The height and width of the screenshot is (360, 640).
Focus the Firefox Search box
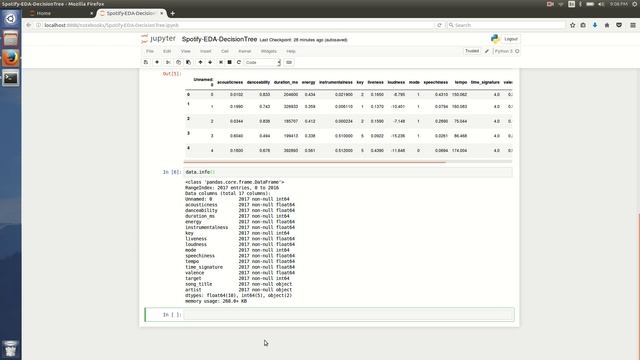coord(506,25)
